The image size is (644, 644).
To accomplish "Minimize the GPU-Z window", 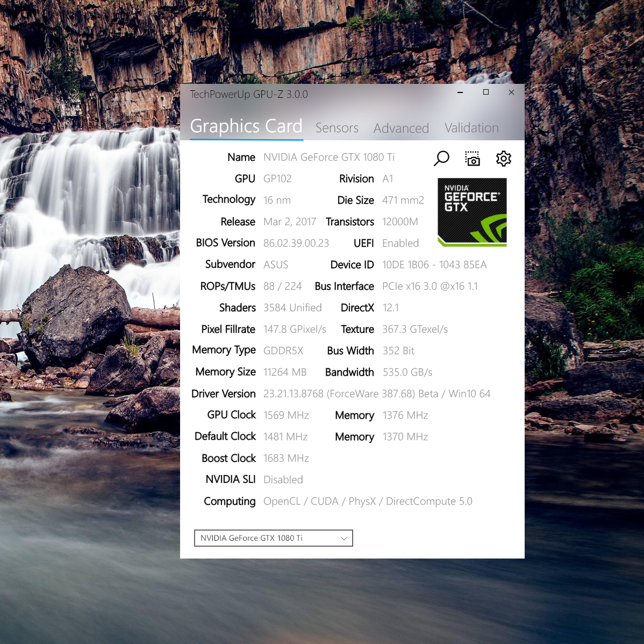I will [x=460, y=92].
